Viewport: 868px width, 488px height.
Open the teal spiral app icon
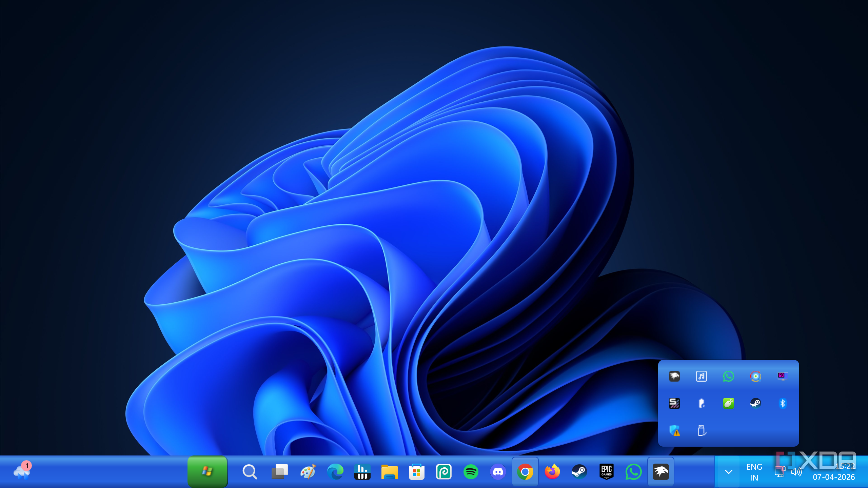[443, 472]
